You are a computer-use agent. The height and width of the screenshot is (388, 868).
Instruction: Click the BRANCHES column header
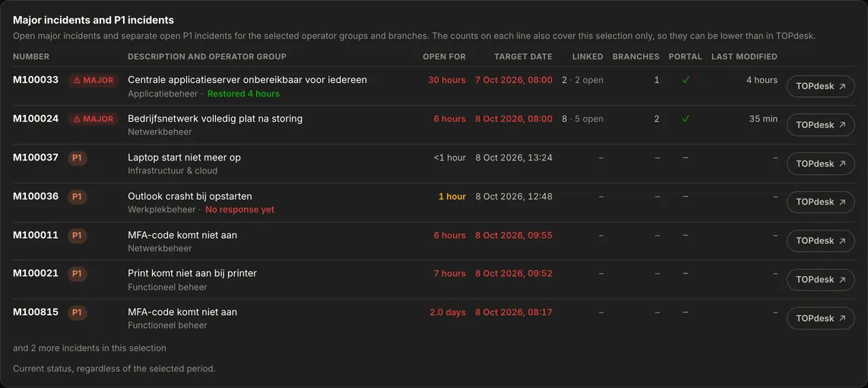(636, 56)
